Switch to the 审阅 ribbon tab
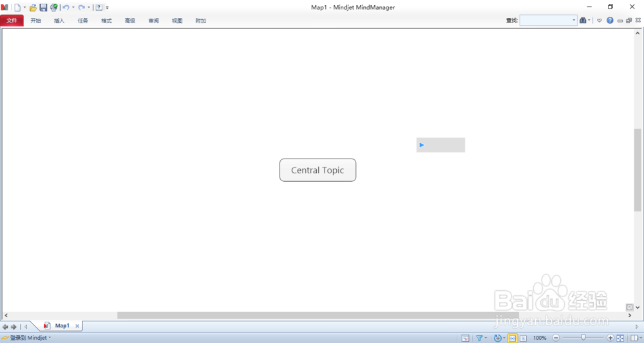This screenshot has width=644, height=343. 154,21
